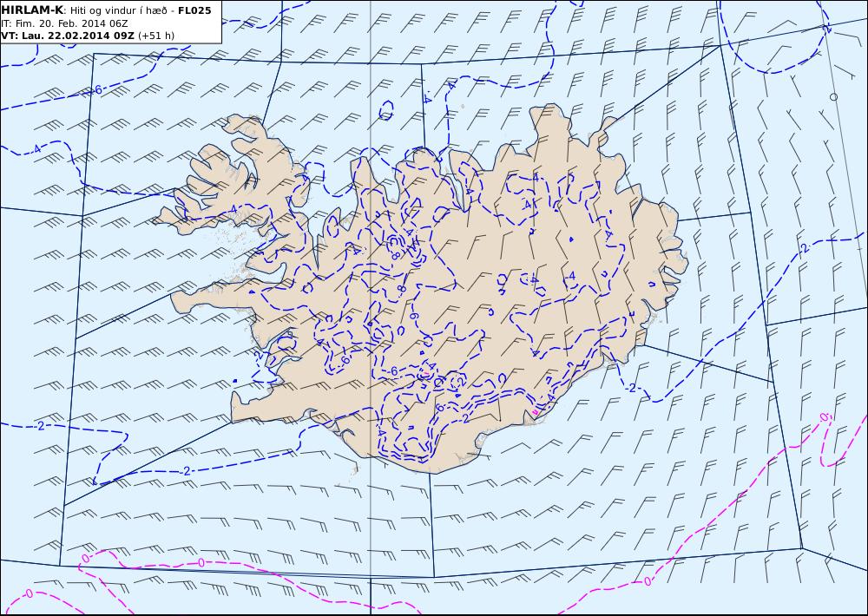Select the "VT: Lau. 22.02.2014 09Z" valid time
The width and height of the screenshot is (868, 616).
pos(68,36)
